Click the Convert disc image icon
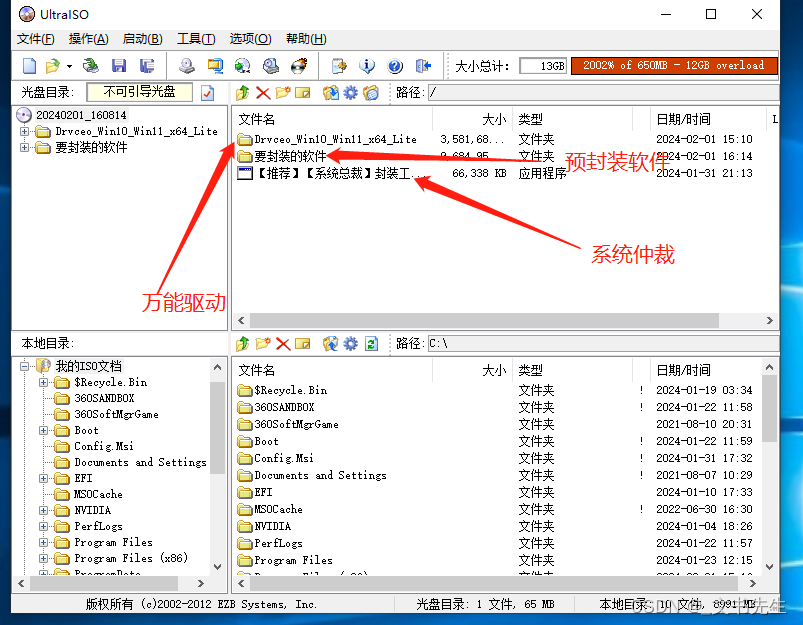Screen dimensions: 803x625 click(242, 66)
